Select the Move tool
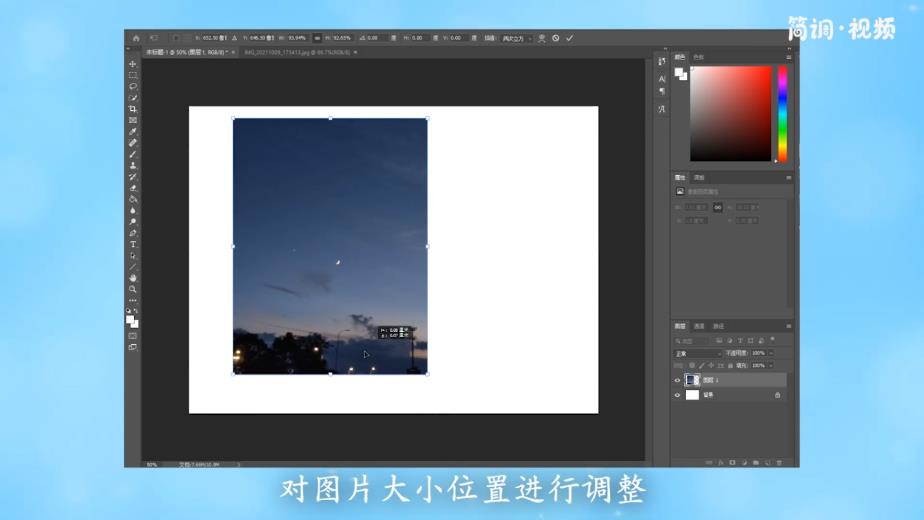Image resolution: width=924 pixels, height=520 pixels. [133, 64]
